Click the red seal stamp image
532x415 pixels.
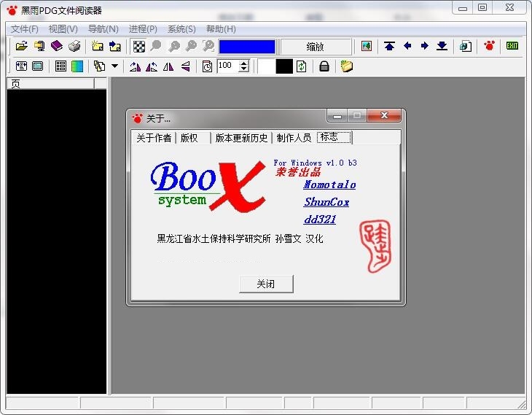[375, 247]
